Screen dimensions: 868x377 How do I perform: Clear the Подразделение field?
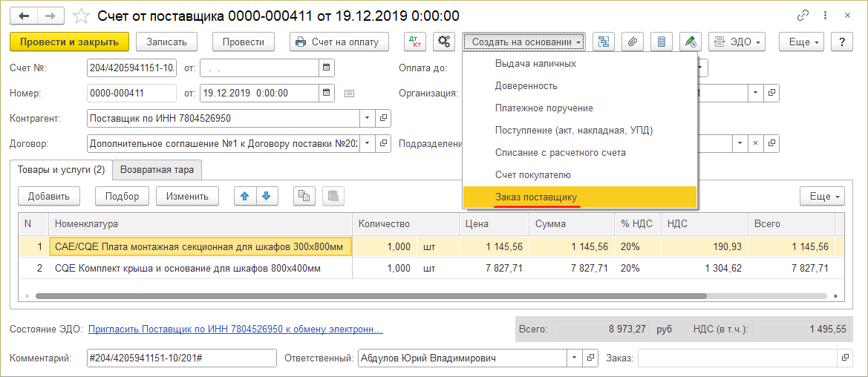click(x=755, y=143)
